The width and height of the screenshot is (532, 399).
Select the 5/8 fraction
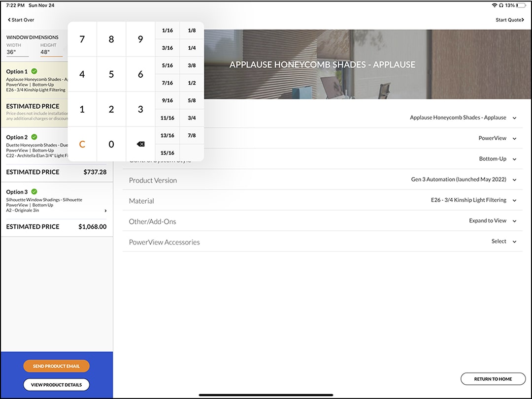(192, 100)
